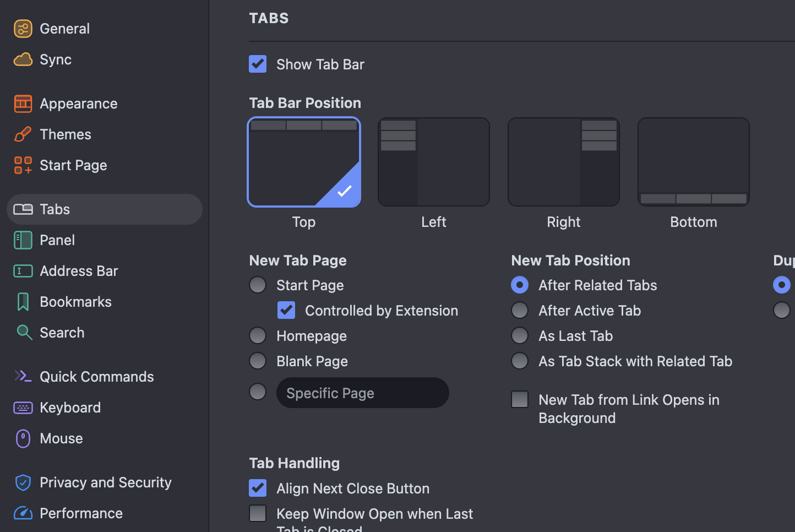Screen dimensions: 795x532
Task: Click the Bookmarks ribbon icon
Action: [x=23, y=302]
